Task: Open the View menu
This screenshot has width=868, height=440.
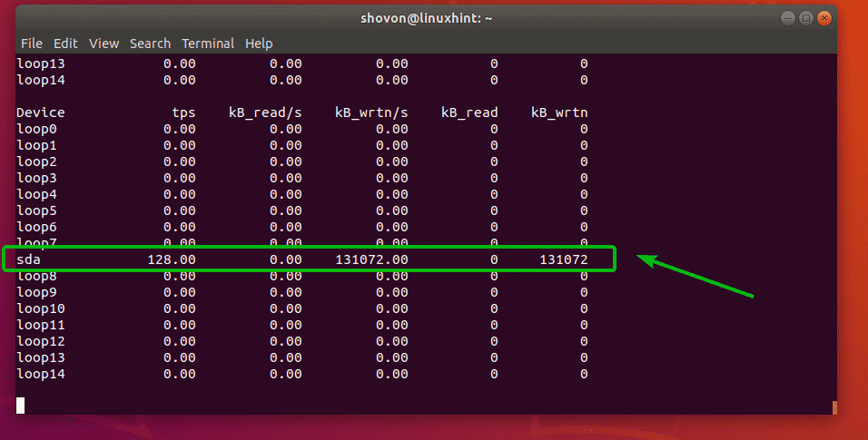Action: (x=104, y=44)
